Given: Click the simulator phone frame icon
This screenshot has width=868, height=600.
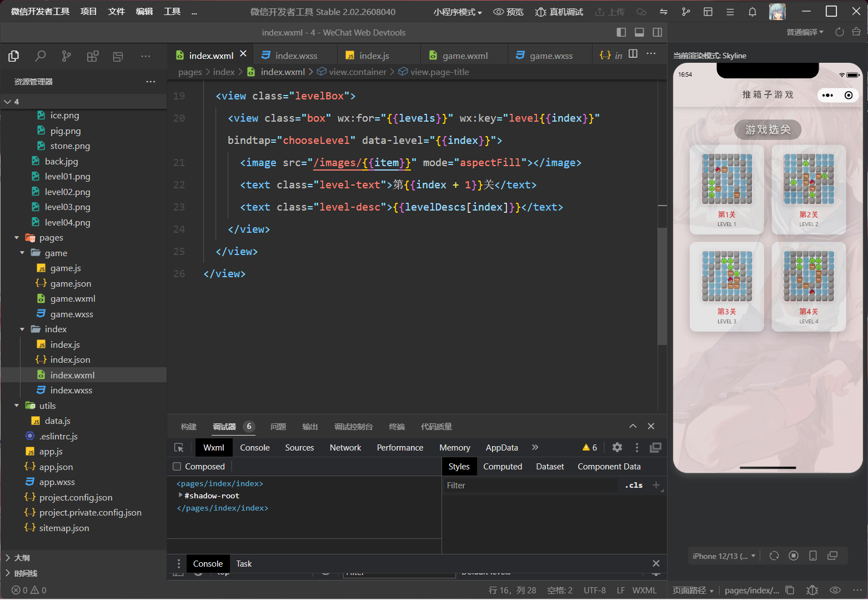Looking at the screenshot, I should (813, 556).
